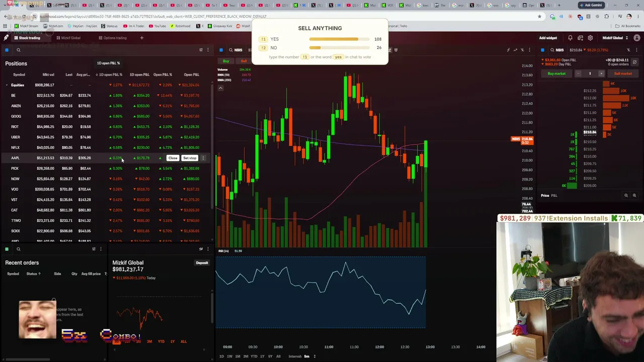Select the Price tab in order ladder
The width and height of the screenshot is (644, 362).
coord(545,196)
